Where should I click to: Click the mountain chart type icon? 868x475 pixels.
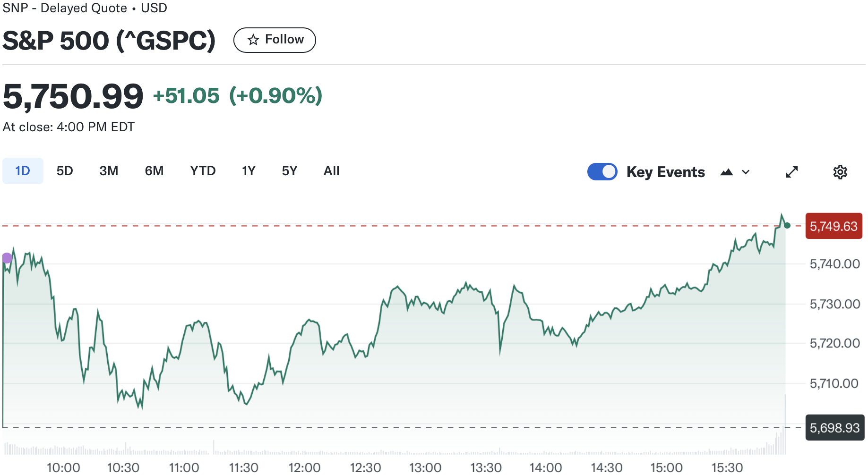pyautogui.click(x=726, y=172)
